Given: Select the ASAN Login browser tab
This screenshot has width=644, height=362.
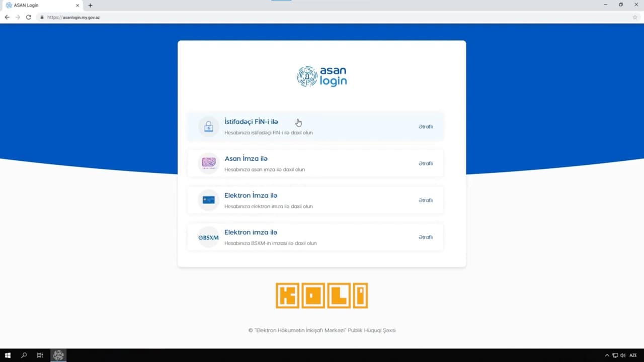Looking at the screenshot, I should point(42,5).
